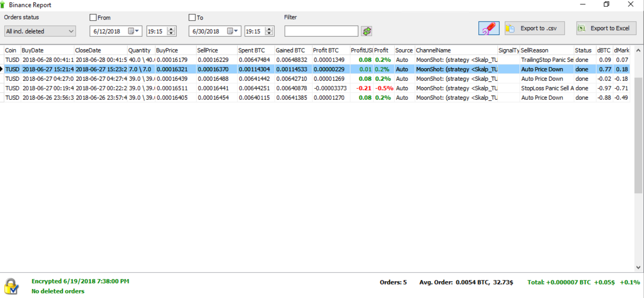Click the No deleted orders status text
Screen dimensions: 644x298
coord(58,291)
